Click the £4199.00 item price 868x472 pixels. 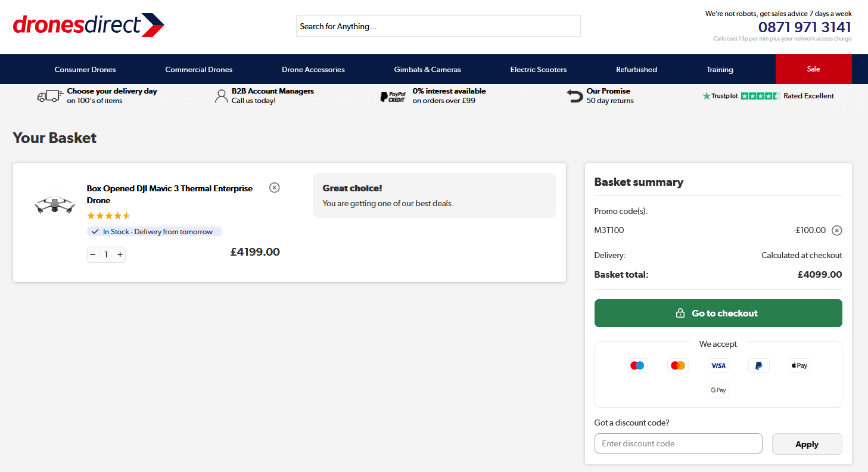pos(255,252)
